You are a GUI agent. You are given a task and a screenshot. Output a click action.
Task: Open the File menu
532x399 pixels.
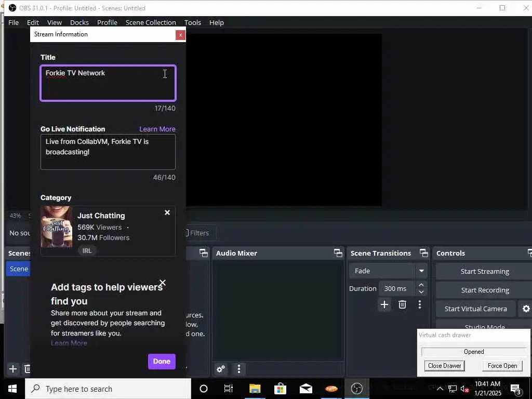coord(14,22)
